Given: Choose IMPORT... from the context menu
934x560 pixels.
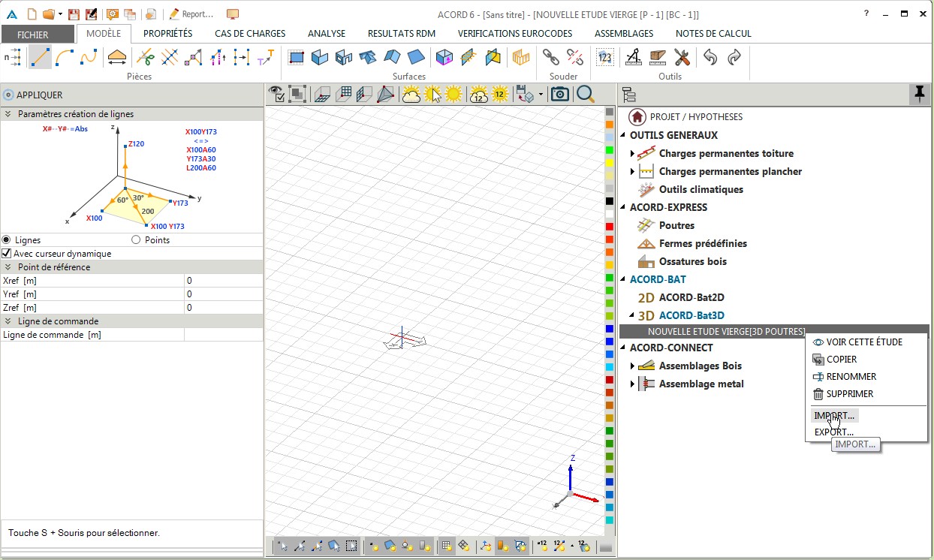Looking at the screenshot, I should pyautogui.click(x=834, y=415).
